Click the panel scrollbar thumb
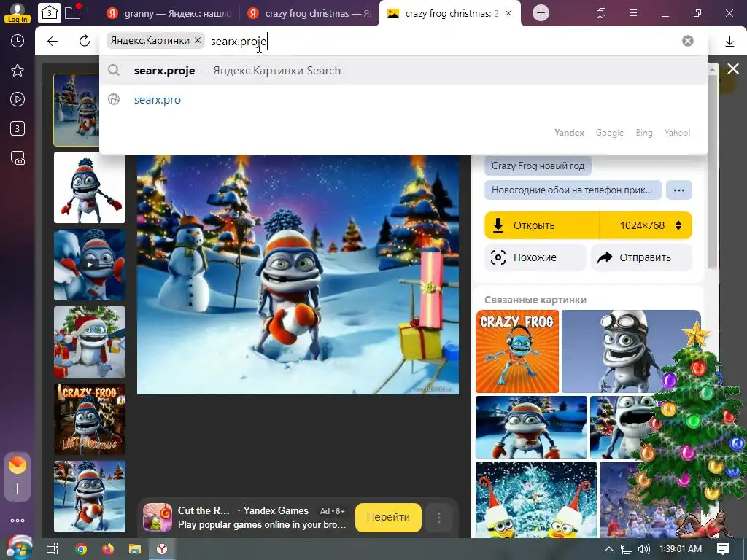747x560 pixels. point(713,171)
